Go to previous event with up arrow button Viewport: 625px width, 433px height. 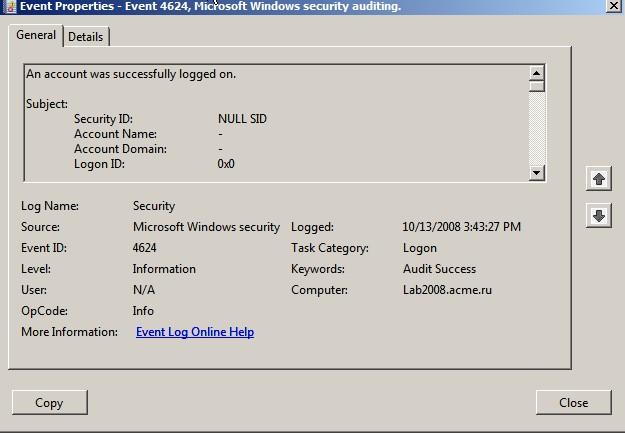point(598,179)
